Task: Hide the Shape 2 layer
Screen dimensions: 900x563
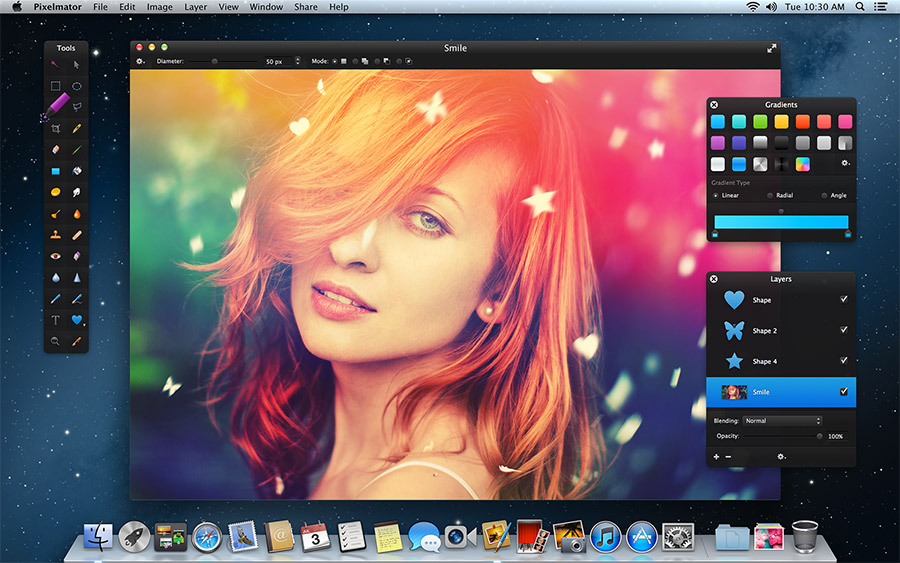Action: [844, 330]
